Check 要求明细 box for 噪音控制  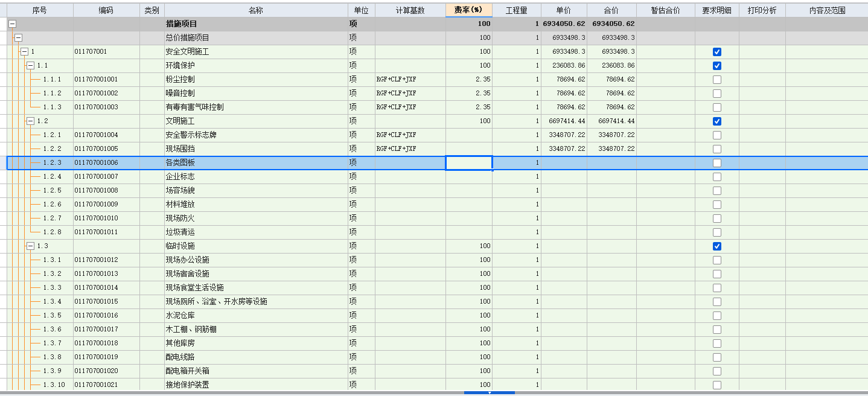click(716, 94)
